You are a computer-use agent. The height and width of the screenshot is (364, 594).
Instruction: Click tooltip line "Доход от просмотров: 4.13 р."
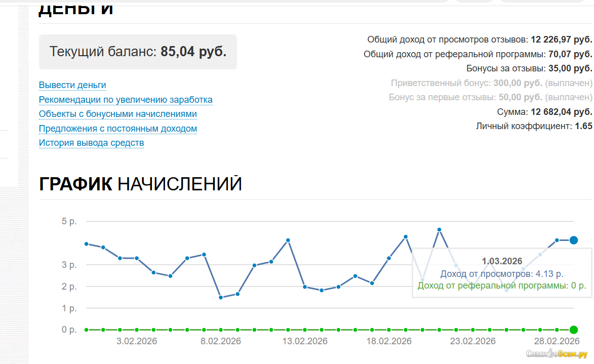pos(501,274)
